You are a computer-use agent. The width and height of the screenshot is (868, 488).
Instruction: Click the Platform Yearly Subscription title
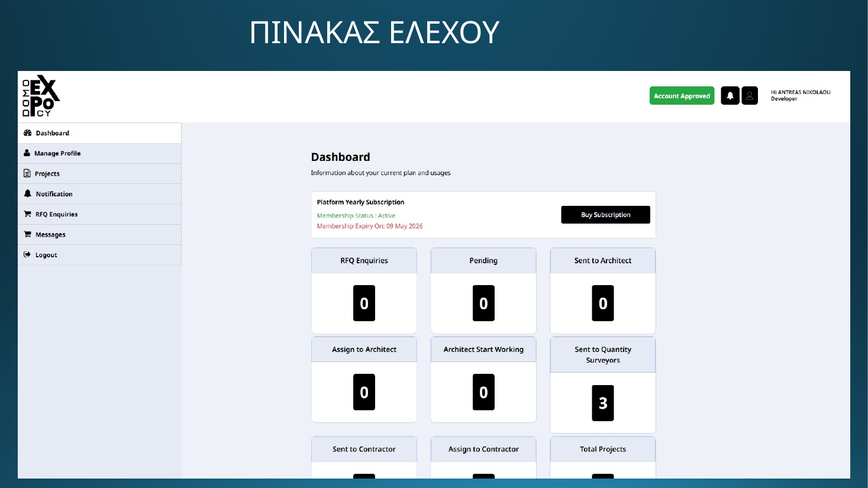tap(360, 202)
